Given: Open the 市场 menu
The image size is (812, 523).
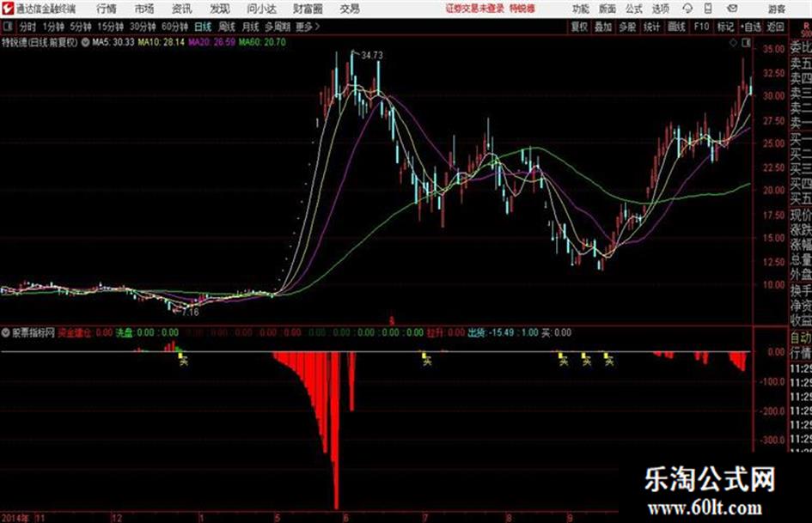Looking at the screenshot, I should click(144, 9).
